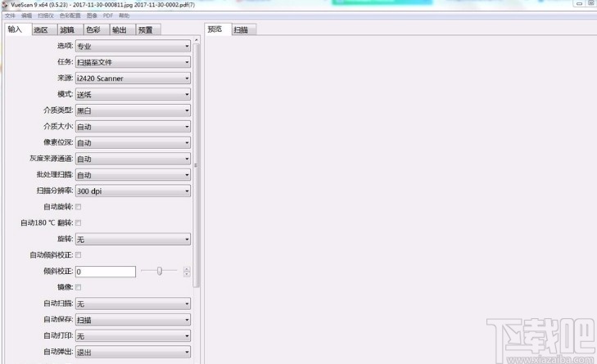Open the 批处理扫描 dropdown

133,174
